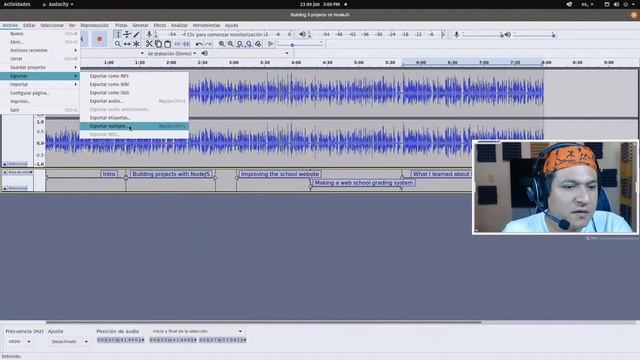
Task: Choose Exportar etiquetas... option
Action: 134,118
